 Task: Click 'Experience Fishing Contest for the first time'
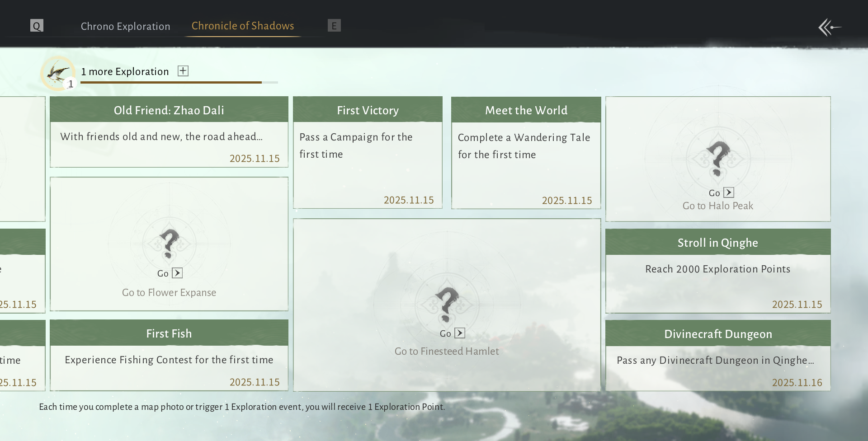coord(169,360)
